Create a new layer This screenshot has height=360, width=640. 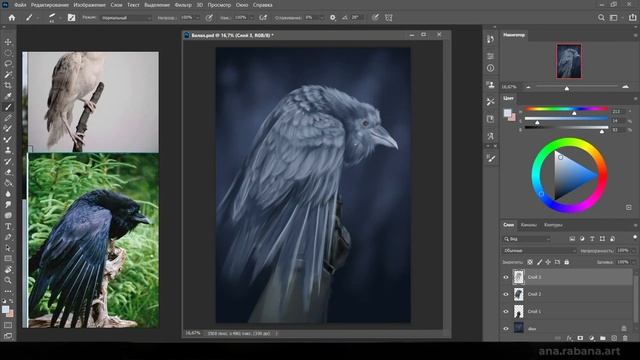click(614, 338)
